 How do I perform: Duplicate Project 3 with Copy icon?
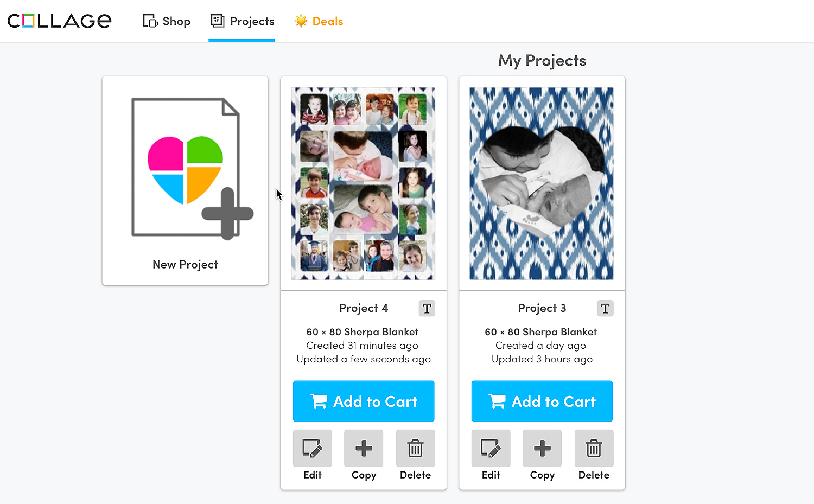(542, 449)
